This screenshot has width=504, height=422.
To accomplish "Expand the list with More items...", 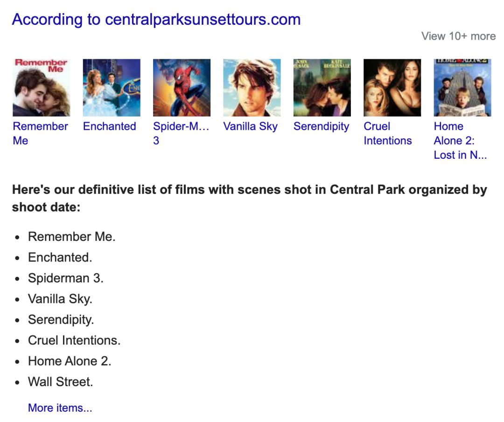I will coord(60,408).
